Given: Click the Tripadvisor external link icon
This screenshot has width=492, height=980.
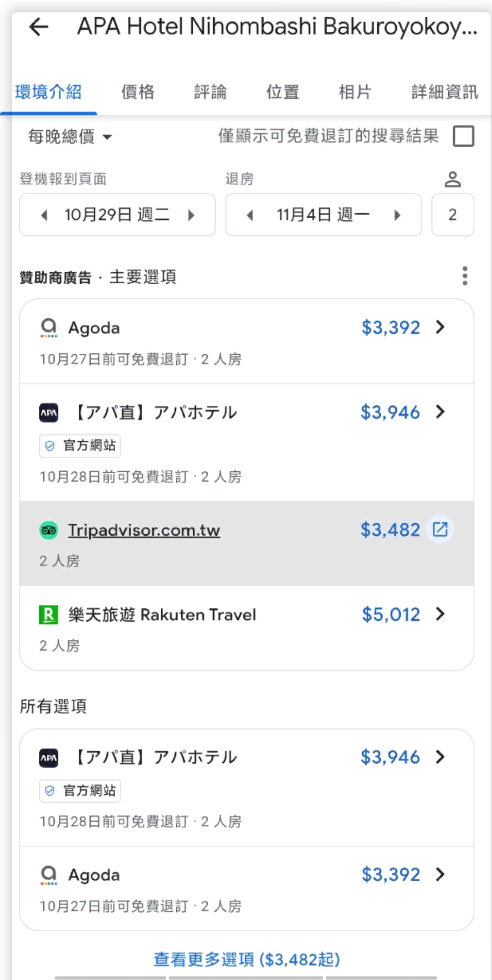Looking at the screenshot, I should click(440, 529).
